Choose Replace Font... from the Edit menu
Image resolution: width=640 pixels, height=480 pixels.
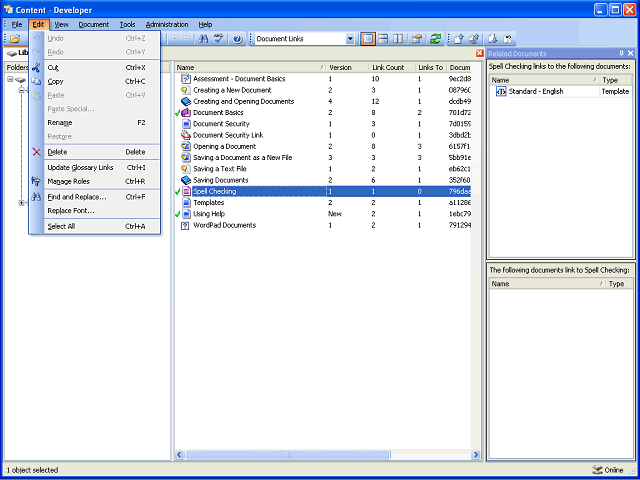94,211
